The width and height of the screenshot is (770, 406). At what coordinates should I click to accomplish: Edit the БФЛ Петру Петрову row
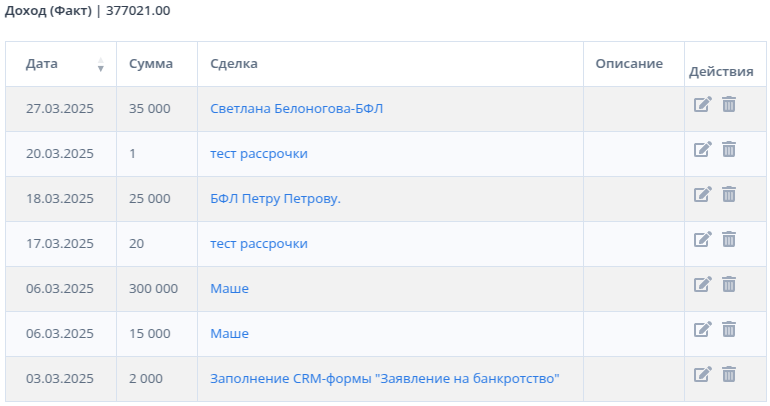click(x=702, y=194)
